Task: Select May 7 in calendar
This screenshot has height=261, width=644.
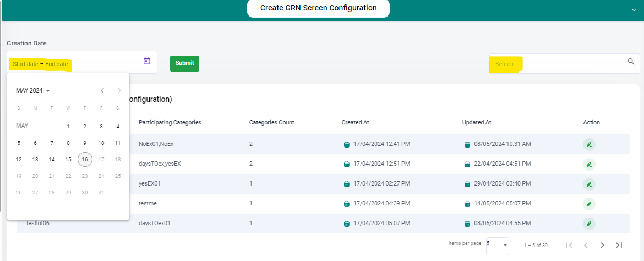Action: coord(52,143)
